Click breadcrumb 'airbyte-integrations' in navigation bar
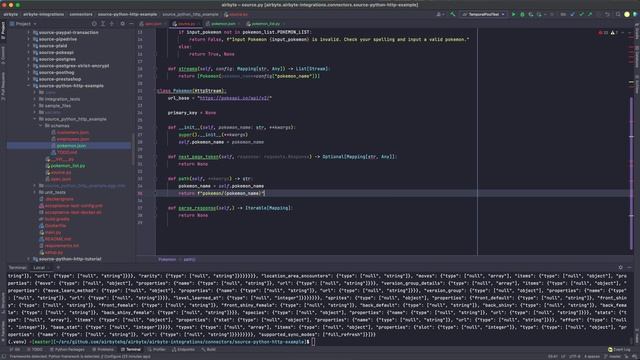 tap(43, 14)
